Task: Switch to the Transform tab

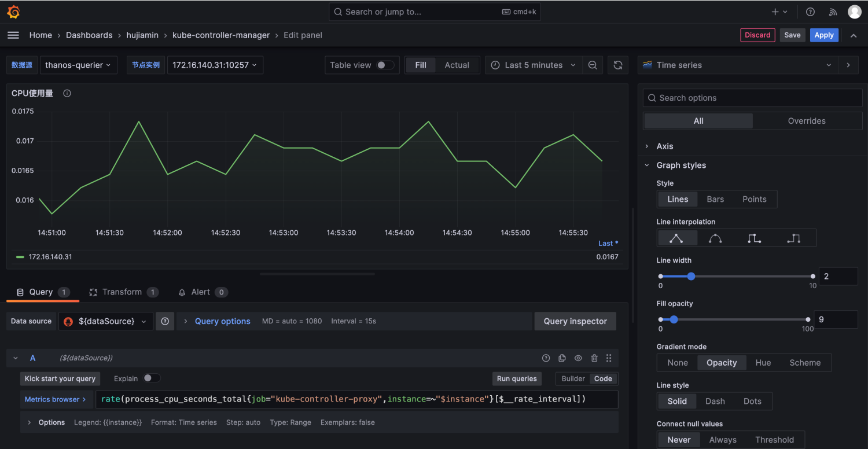Action: tap(122, 292)
